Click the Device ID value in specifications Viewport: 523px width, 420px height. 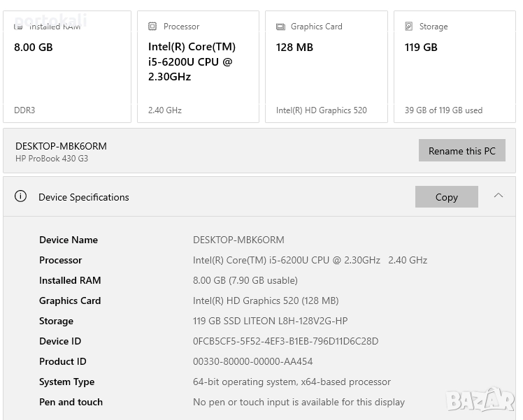click(x=285, y=341)
